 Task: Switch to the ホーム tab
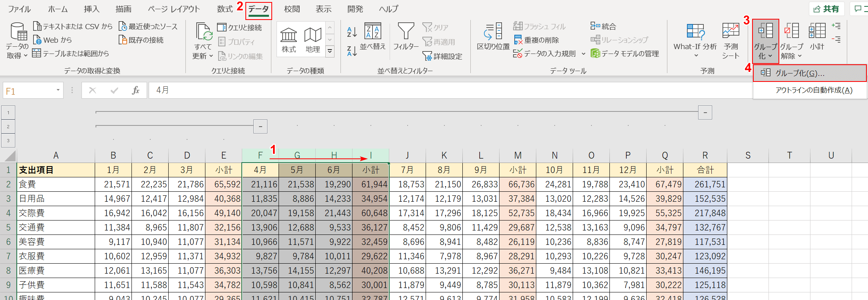pos(58,9)
